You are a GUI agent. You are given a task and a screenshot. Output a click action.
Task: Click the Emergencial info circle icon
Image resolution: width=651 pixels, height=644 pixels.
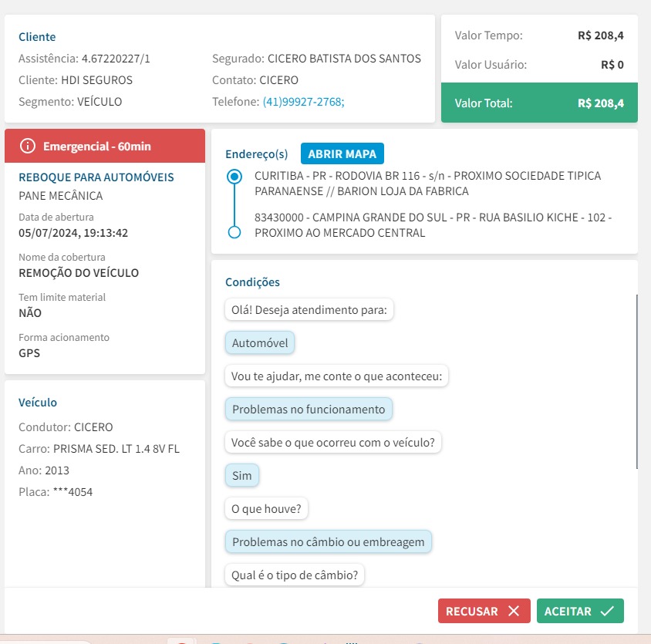[x=28, y=147]
